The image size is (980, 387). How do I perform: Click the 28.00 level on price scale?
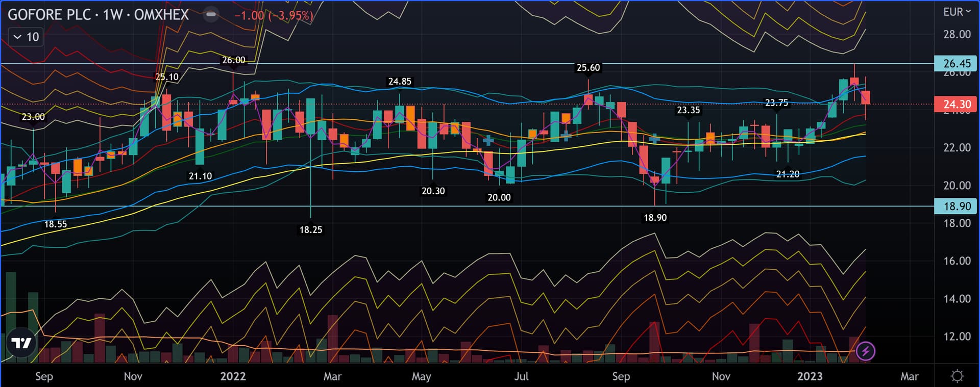957,34
